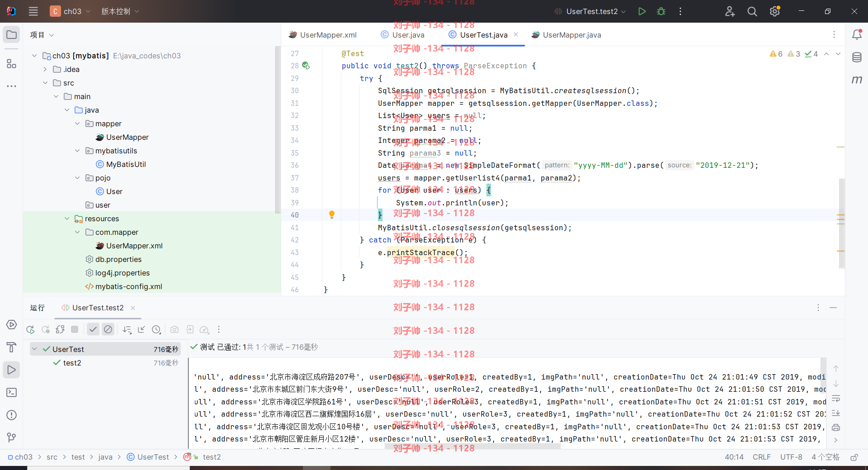Open the Services tool window icon
Image resolution: width=868 pixels, height=470 pixels.
click(12, 325)
